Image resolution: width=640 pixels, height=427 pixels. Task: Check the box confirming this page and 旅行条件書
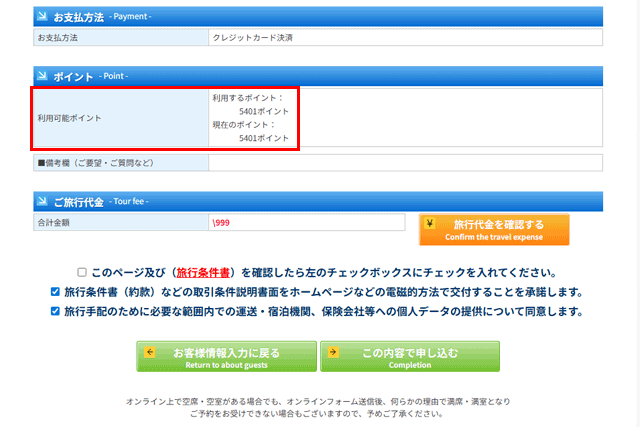[82, 272]
